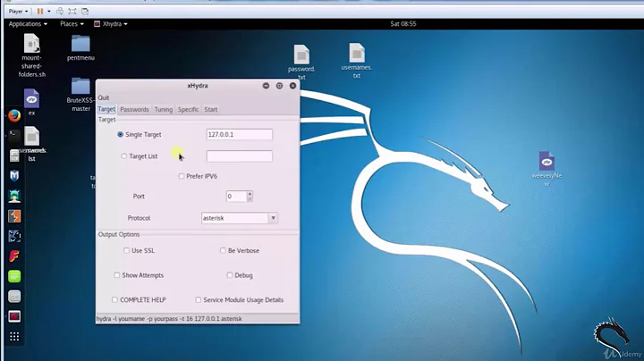The width and height of the screenshot is (644, 361).
Task: Switch to the Passwords tab
Action: tap(134, 110)
